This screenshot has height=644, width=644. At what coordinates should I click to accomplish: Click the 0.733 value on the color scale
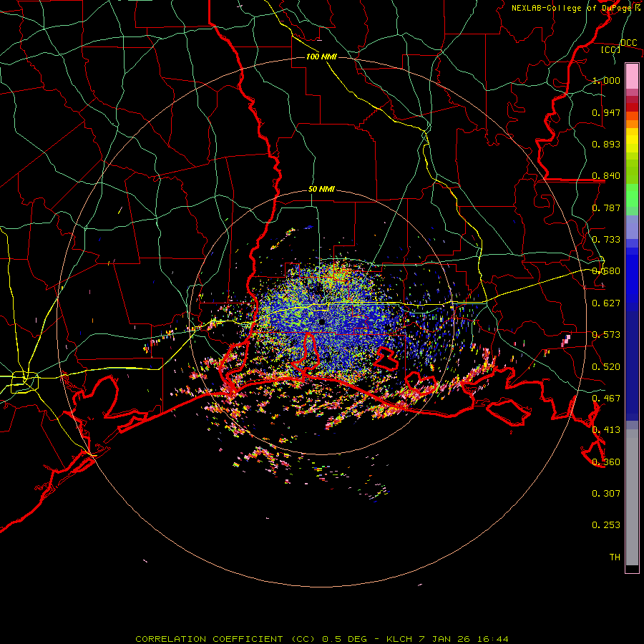606,240
